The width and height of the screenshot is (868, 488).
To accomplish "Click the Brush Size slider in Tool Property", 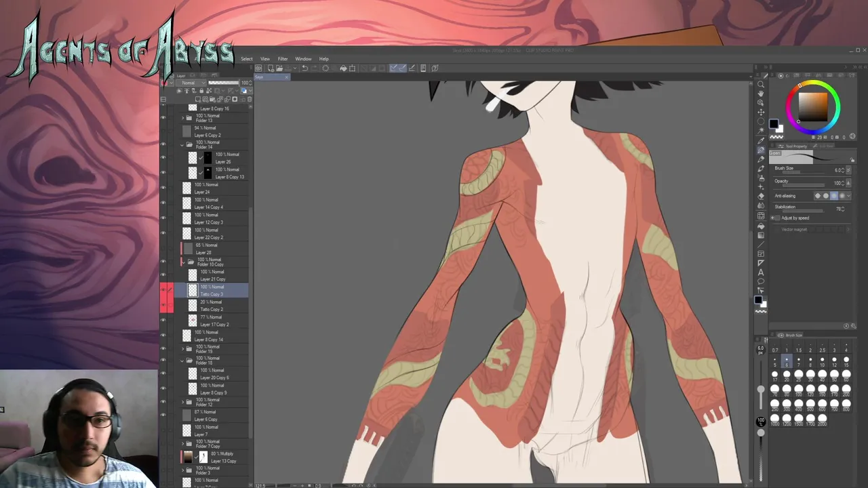I will click(x=804, y=172).
